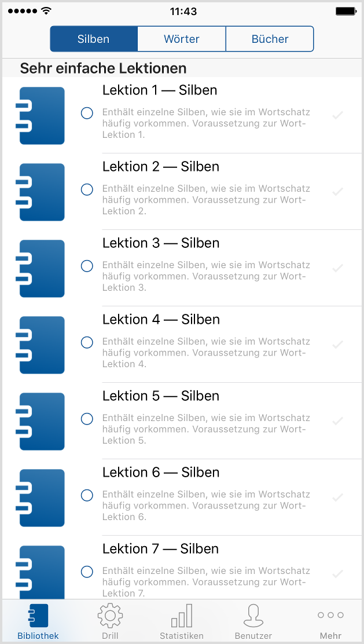This screenshot has height=644, width=364.
Task: Select the radio circle for Lektion 2
Action: pyautogui.click(x=87, y=189)
